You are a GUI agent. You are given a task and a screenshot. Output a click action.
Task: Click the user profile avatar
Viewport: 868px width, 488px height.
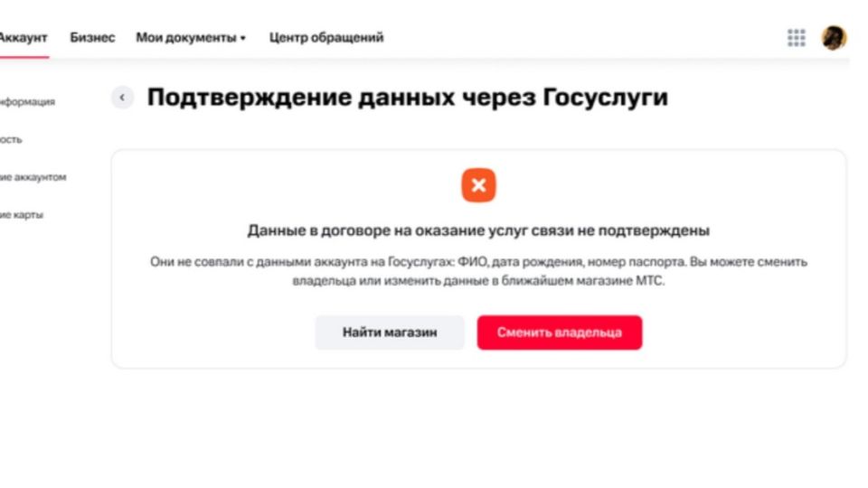(834, 38)
